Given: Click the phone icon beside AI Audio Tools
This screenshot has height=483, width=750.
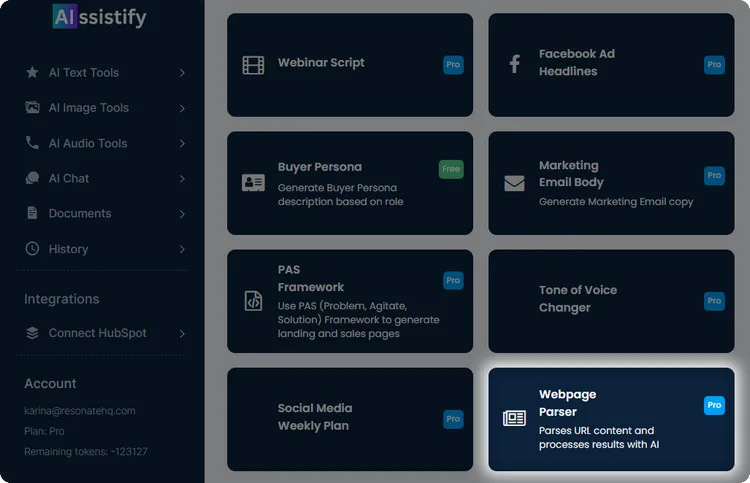Looking at the screenshot, I should click(x=32, y=143).
